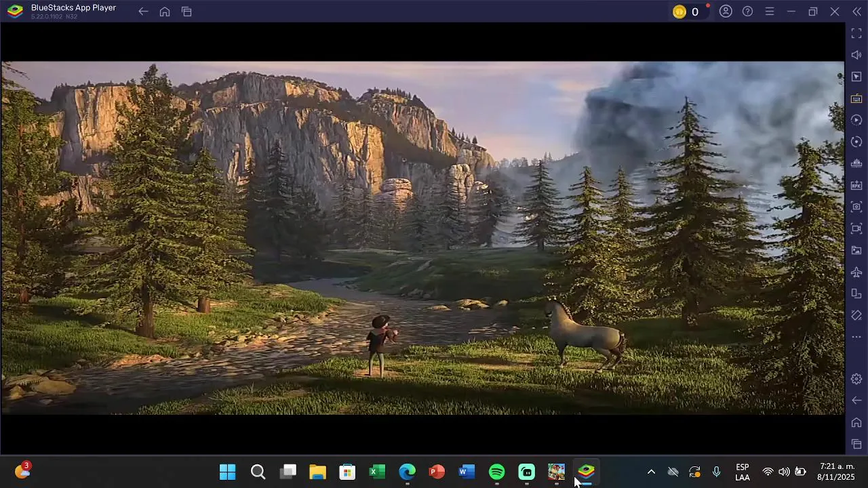This screenshot has height=488, width=868.
Task: Click the BlueStacks icon on the taskbar
Action: tap(586, 472)
